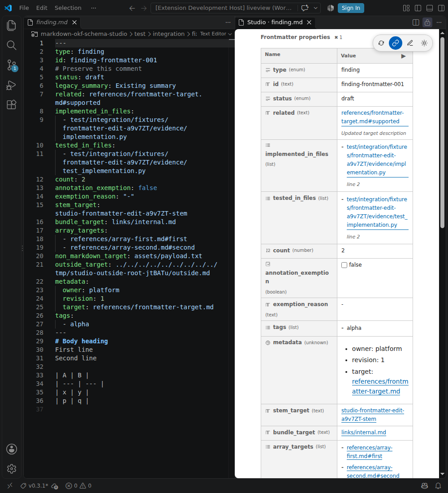The image size is (448, 493).
Task: Open the Manage gear in the activity bar
Action: (x=12, y=469)
